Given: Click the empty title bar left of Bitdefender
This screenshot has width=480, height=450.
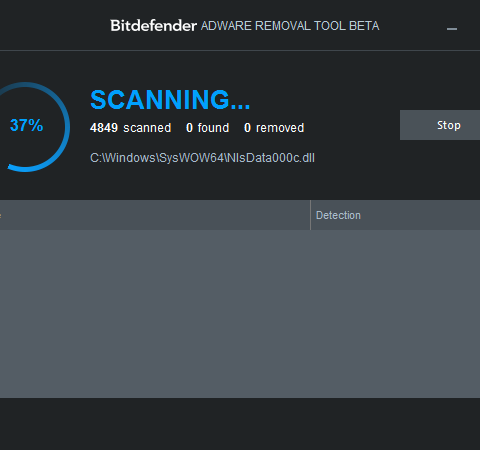Looking at the screenshot, I should point(53,26).
